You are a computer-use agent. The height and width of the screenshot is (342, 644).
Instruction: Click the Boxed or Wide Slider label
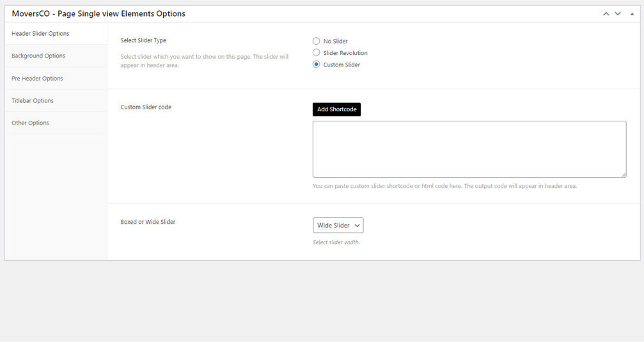[x=148, y=222]
